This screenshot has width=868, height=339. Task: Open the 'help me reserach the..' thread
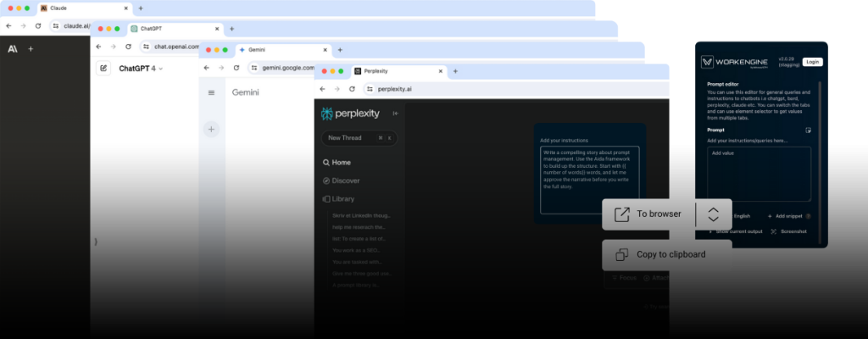click(359, 227)
